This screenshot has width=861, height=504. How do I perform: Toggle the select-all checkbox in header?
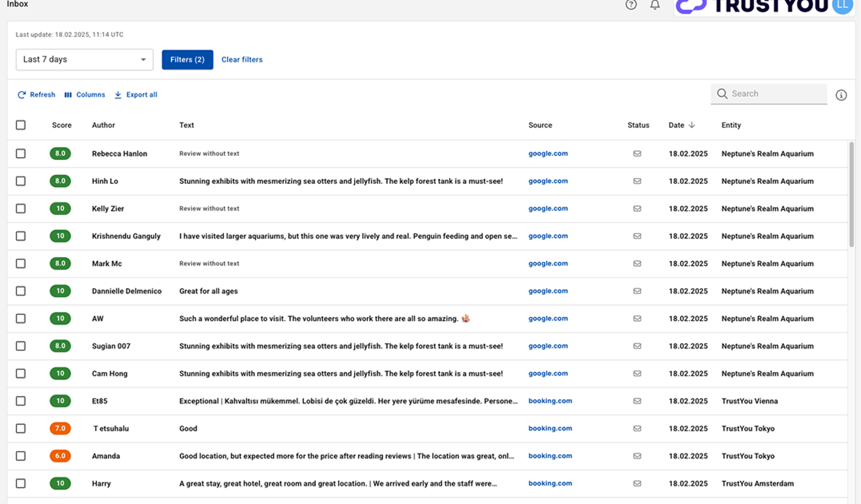coord(20,125)
